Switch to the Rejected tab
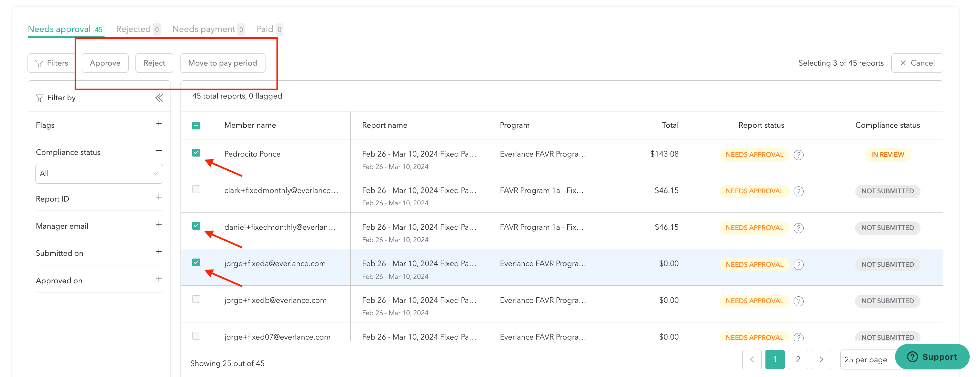The image size is (980, 377). coord(133,28)
